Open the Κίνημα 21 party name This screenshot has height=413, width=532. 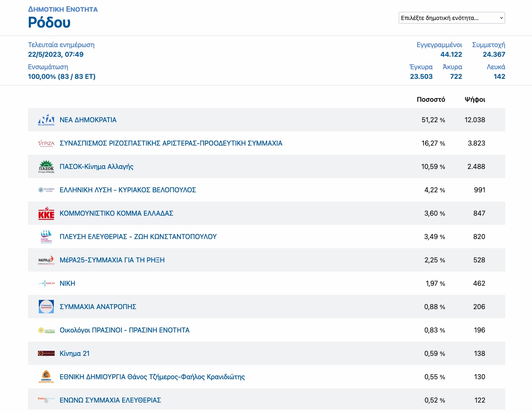point(75,353)
